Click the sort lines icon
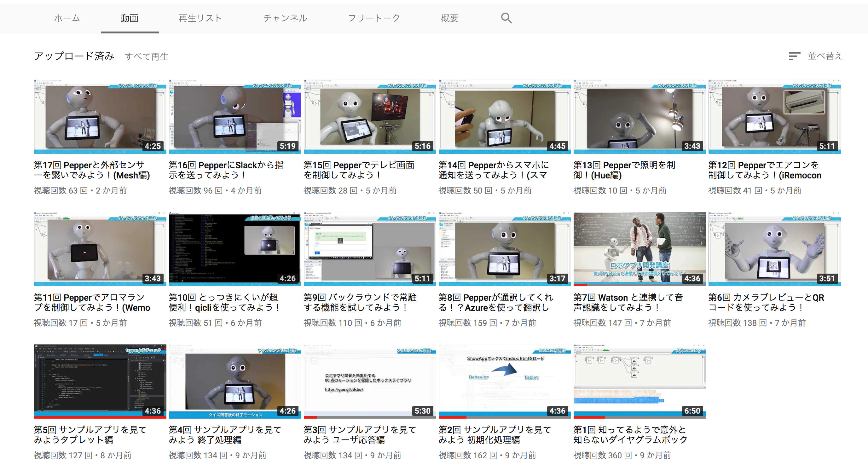Screen dimensions: 868x476 794,56
